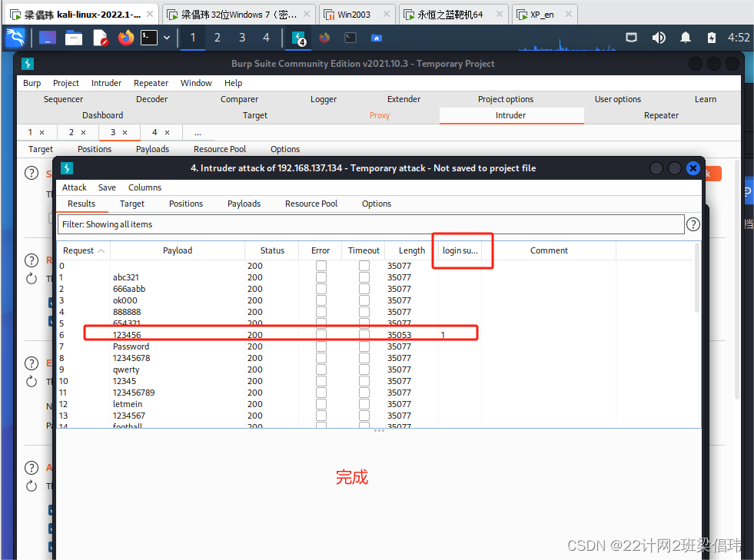Viewport: 754px width, 560px height.
Task: Toggle Error checkbox for payload 1234567
Action: pyautogui.click(x=321, y=416)
